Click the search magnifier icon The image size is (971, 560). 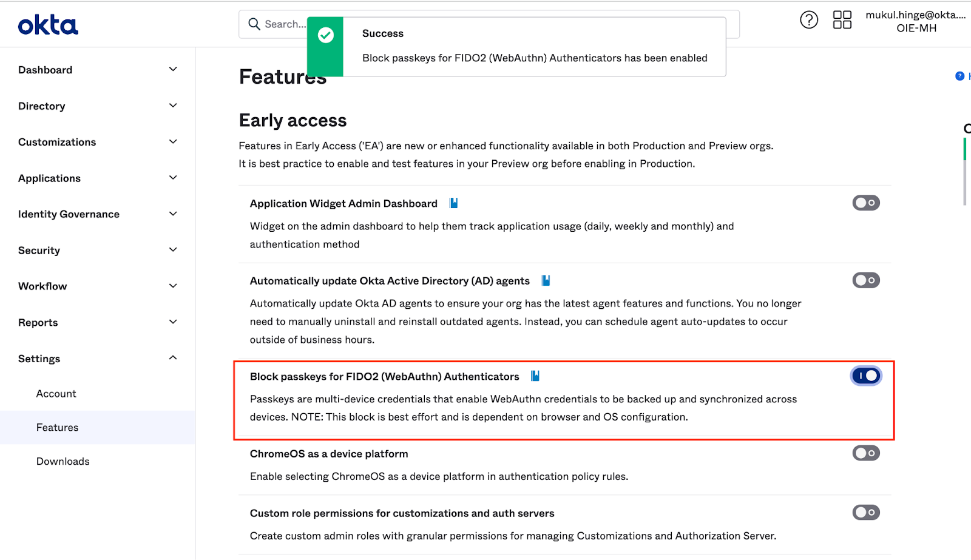click(x=253, y=24)
